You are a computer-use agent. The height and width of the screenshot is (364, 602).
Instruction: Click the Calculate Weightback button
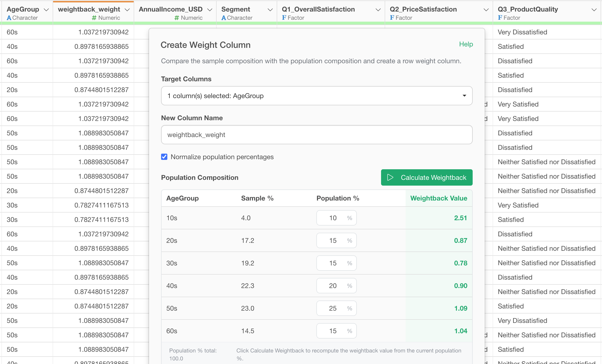pyautogui.click(x=426, y=177)
